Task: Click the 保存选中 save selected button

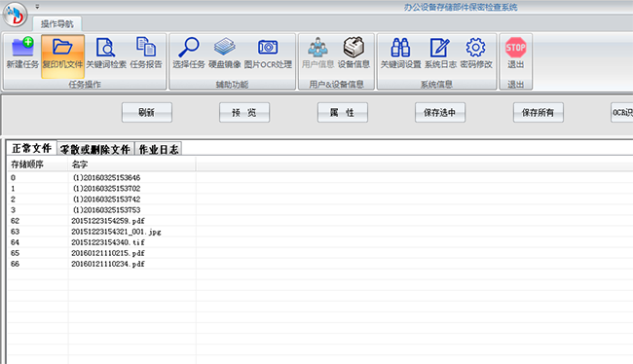Action: [x=440, y=112]
